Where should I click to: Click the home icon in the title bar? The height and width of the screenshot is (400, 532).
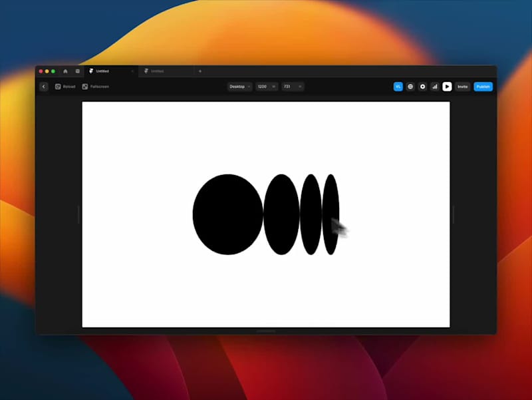coord(65,71)
